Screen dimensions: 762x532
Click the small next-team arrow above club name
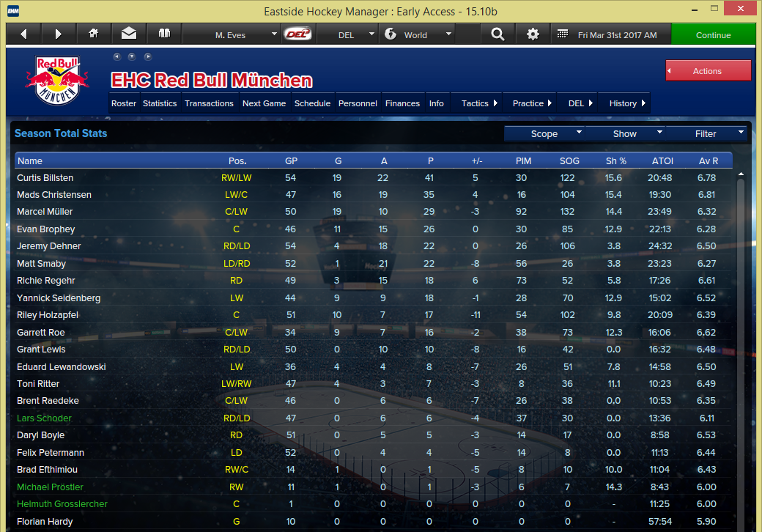(x=148, y=57)
